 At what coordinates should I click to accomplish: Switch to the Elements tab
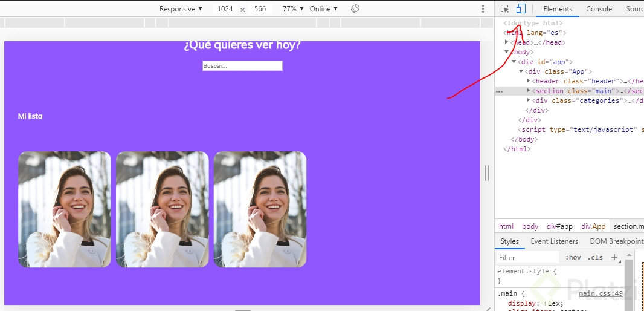558,8
